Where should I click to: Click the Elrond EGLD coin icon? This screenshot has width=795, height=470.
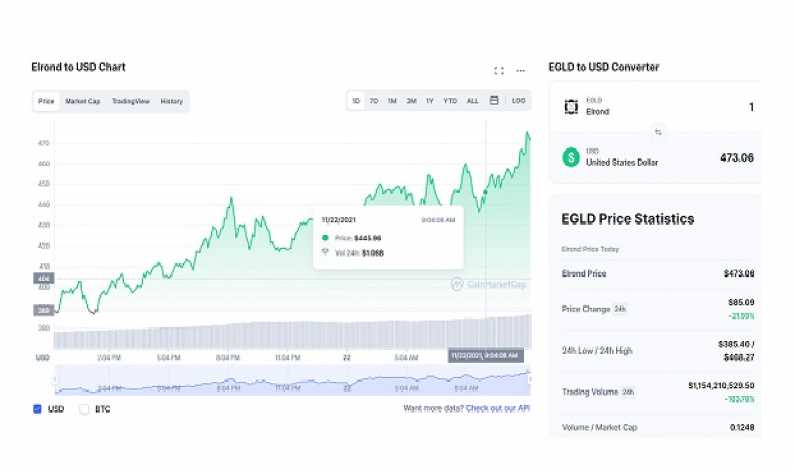[x=571, y=107]
